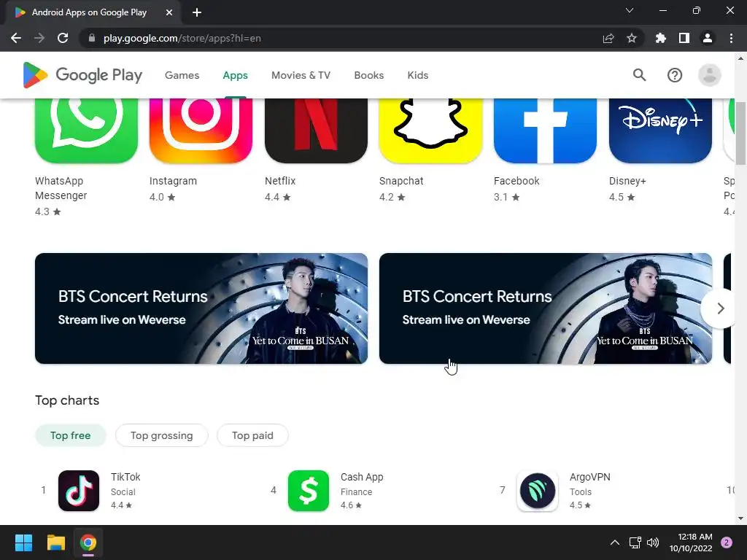Toggle the Chrome side panel icon
This screenshot has width=747, height=560.
click(x=684, y=38)
